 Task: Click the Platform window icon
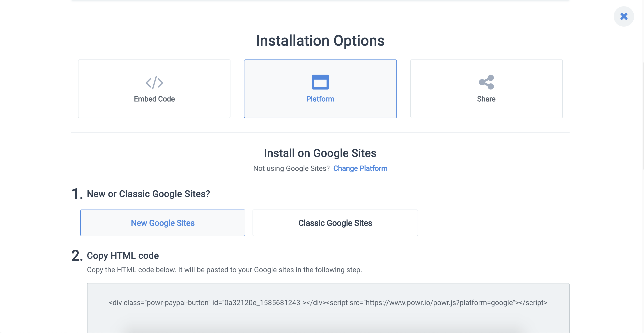click(x=320, y=82)
